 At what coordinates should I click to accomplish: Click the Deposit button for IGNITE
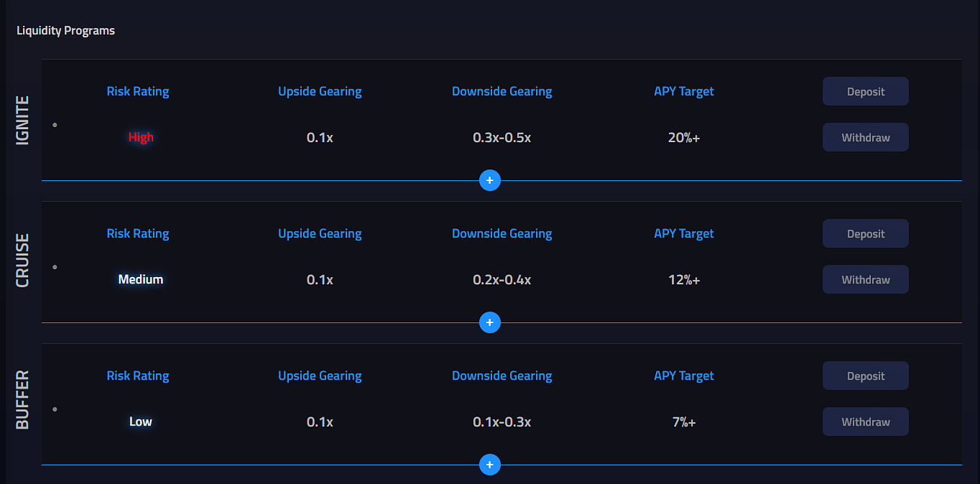tap(865, 91)
